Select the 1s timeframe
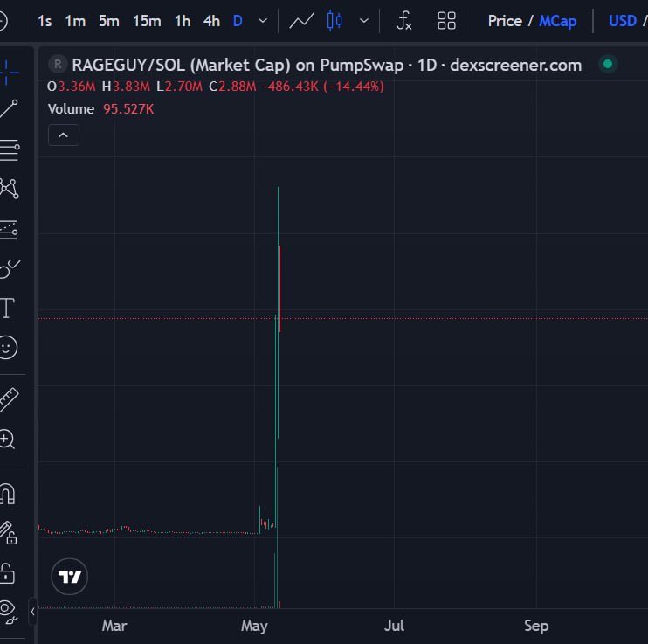The width and height of the screenshot is (648, 644). (x=45, y=21)
